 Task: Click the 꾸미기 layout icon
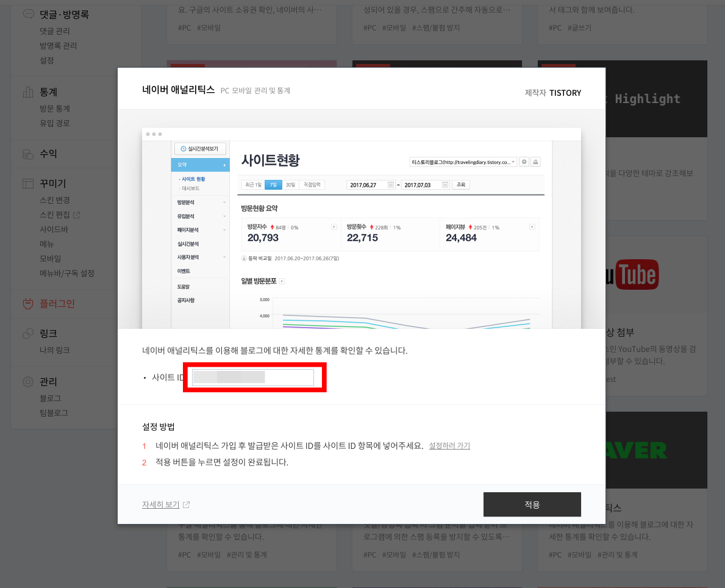tap(28, 184)
